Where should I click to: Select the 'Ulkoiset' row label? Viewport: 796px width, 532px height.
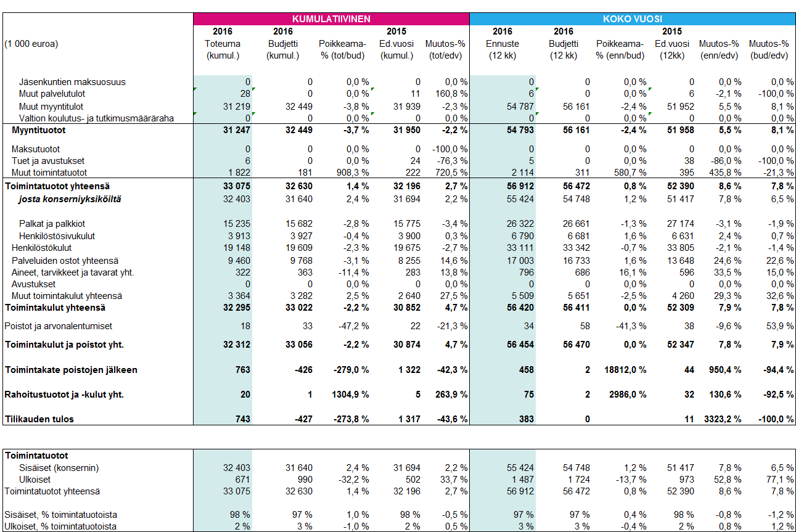(35, 480)
